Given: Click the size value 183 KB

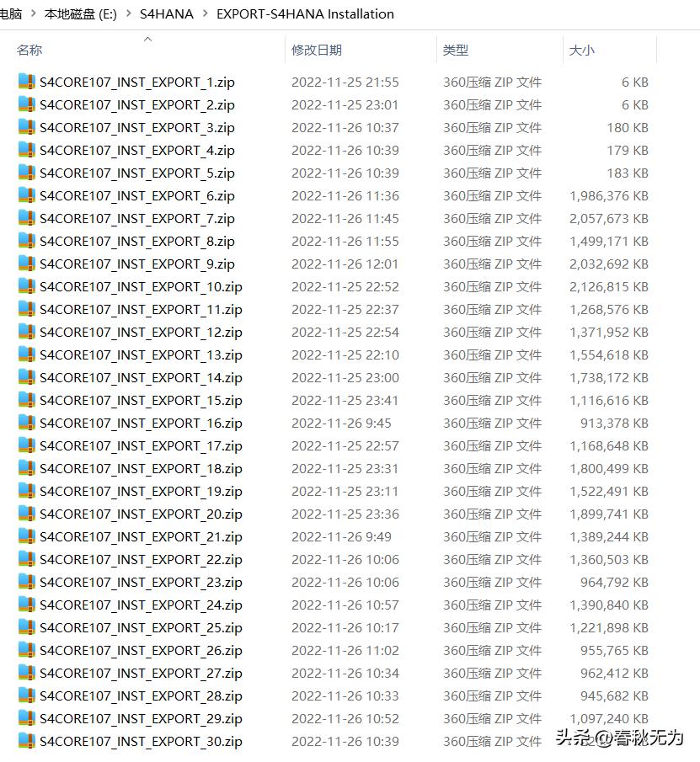Looking at the screenshot, I should click(628, 173).
